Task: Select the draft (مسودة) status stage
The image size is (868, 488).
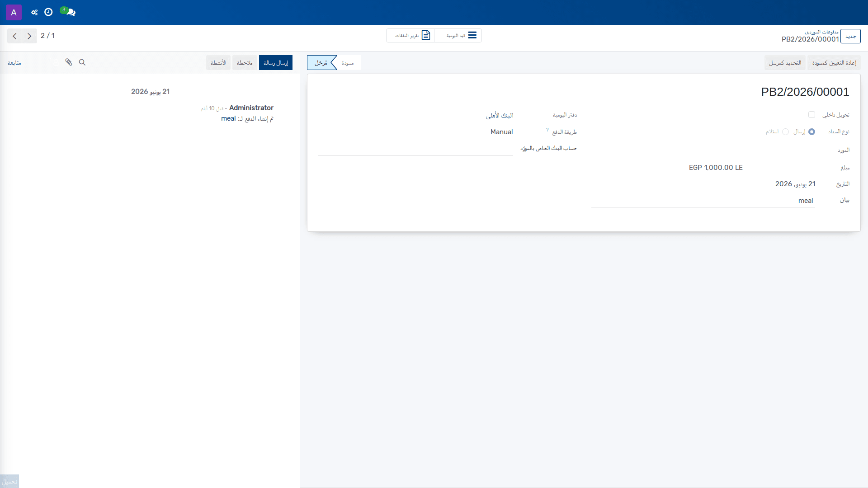Action: point(348,63)
